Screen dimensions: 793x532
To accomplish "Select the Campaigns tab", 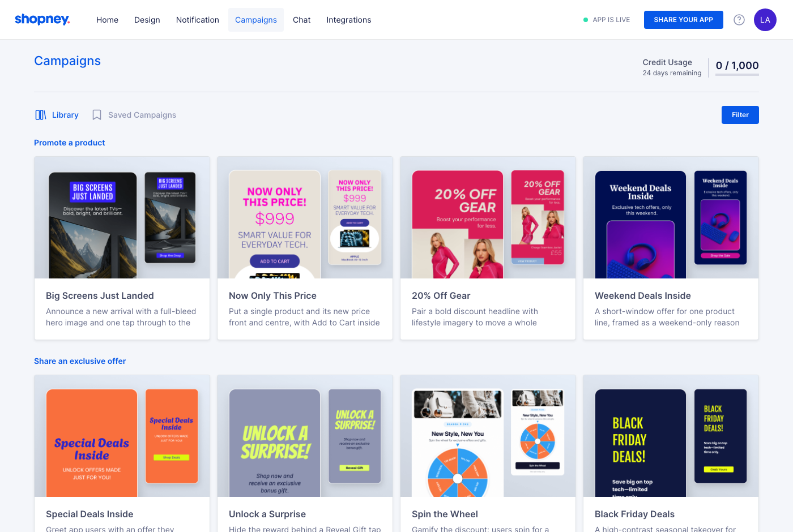I will click(x=256, y=20).
